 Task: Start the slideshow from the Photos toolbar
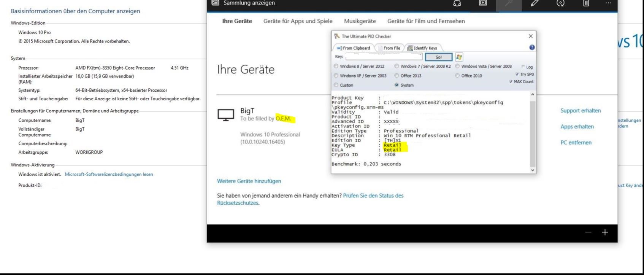483,3
